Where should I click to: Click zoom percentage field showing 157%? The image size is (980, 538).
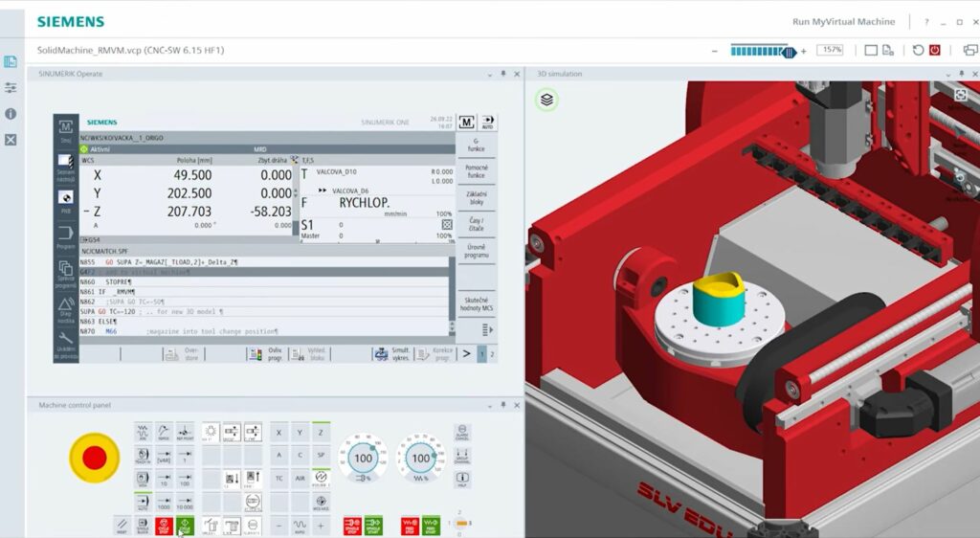(x=830, y=50)
